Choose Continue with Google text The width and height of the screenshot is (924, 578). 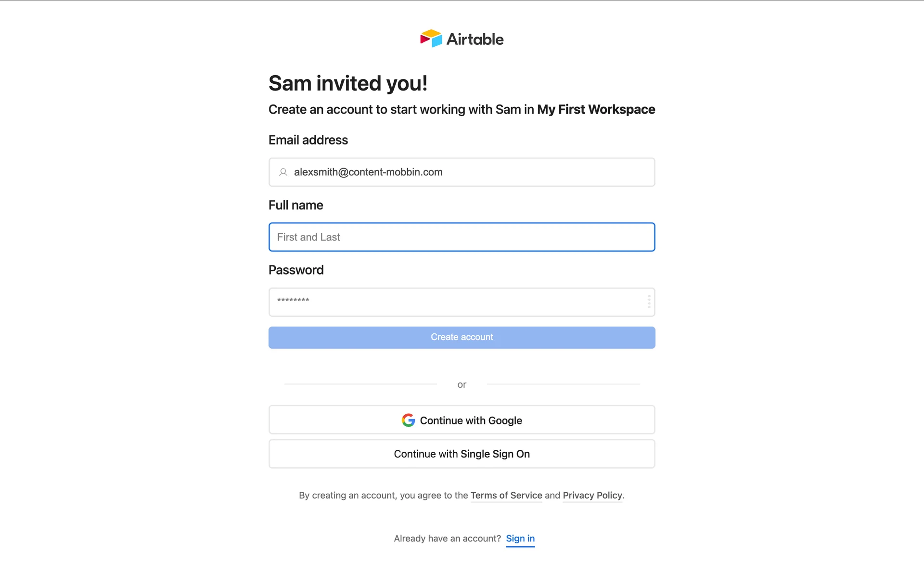pos(471,420)
